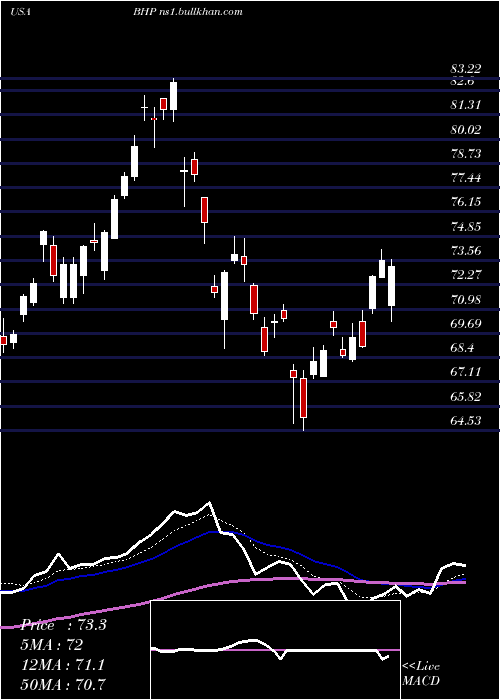Select the 64.53 price level label
The image size is (500, 700).
pyautogui.click(x=466, y=420)
